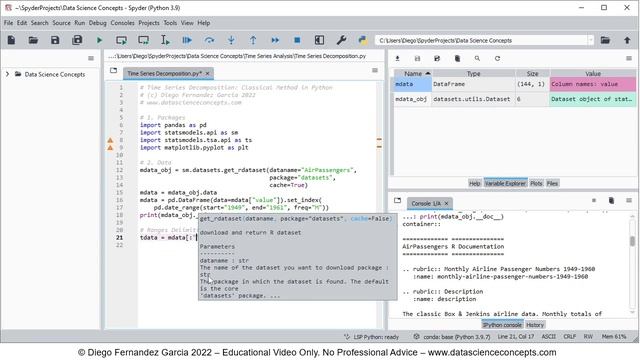The width and height of the screenshot is (640, 360).
Task: Select the IPython console tab
Action: point(502,325)
